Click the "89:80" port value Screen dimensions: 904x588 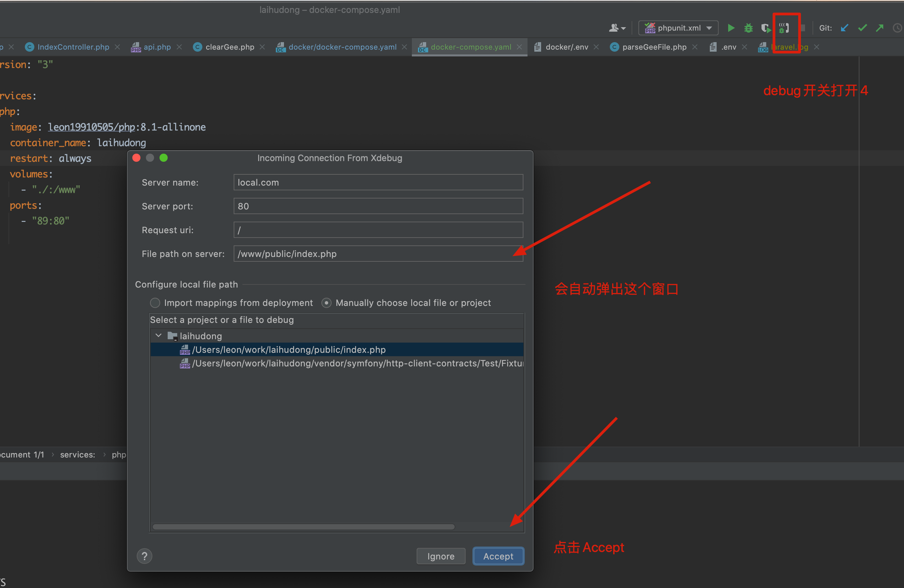(51, 221)
